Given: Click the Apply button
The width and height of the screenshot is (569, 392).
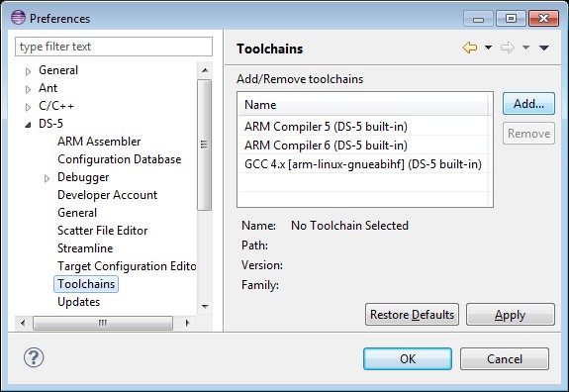Looking at the screenshot, I should click(x=511, y=315).
